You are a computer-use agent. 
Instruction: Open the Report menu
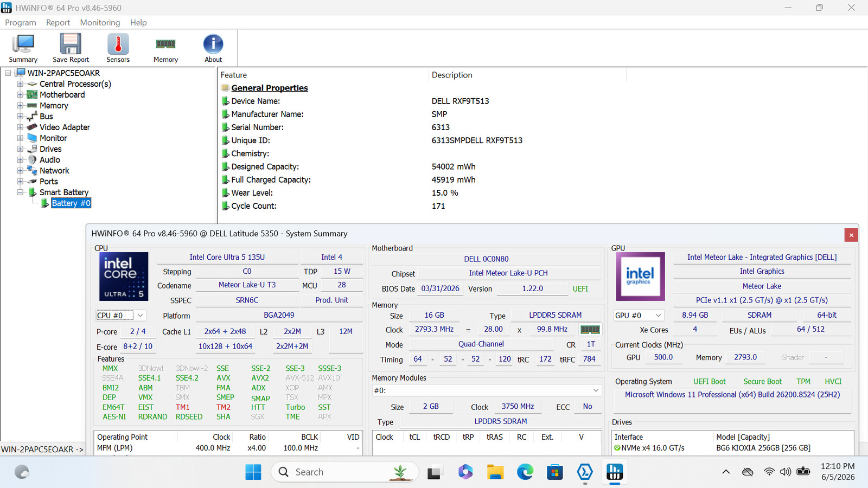[x=58, y=23]
